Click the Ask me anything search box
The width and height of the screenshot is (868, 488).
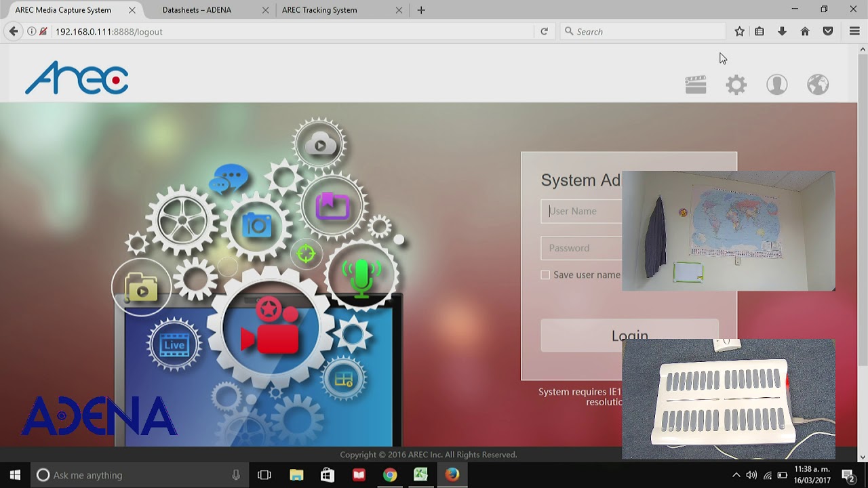click(139, 475)
